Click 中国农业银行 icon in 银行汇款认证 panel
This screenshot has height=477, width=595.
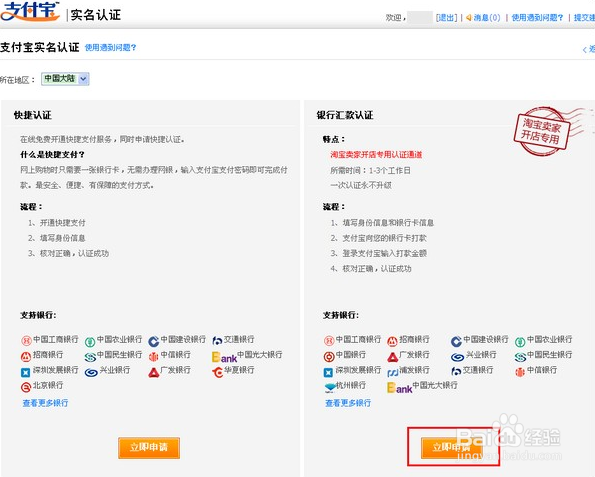point(520,342)
